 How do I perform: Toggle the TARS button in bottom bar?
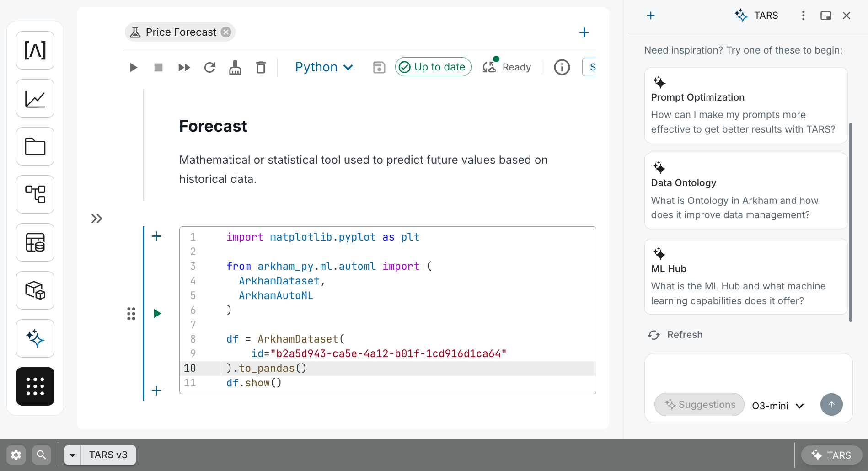click(x=832, y=455)
